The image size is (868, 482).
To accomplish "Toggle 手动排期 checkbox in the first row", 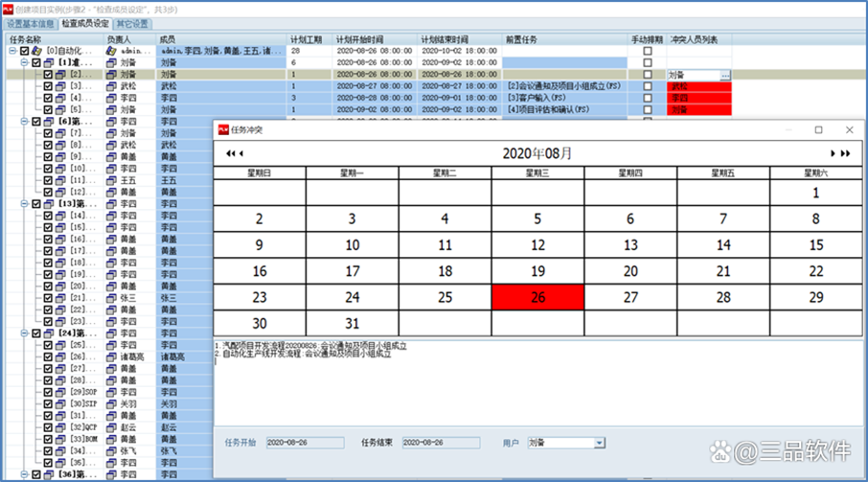I will coord(648,50).
